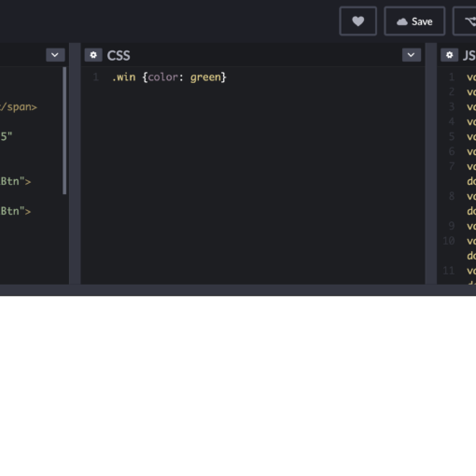476x476 pixels.
Task: Expand the HTML panel dropdown chevron
Action: [55, 55]
